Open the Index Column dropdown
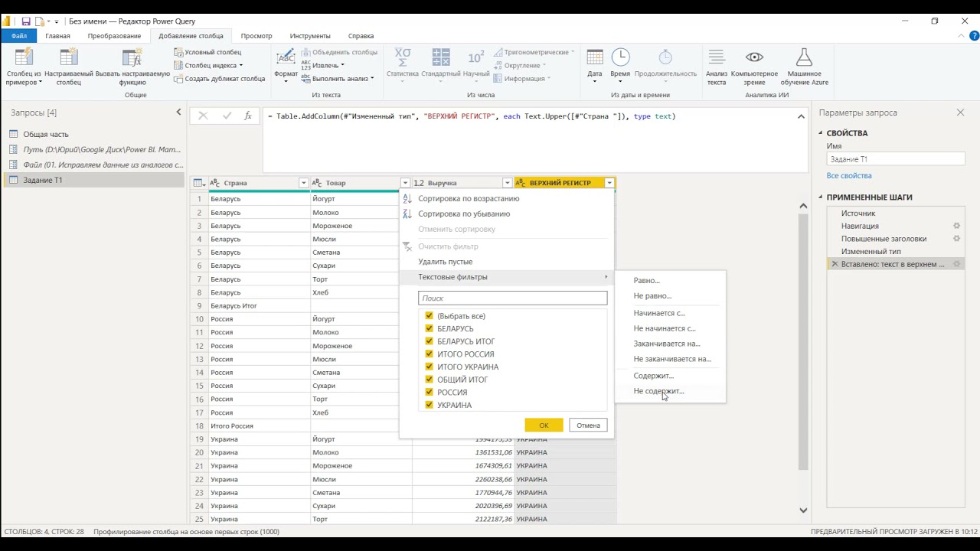Viewport: 980px width, 551px height. (x=208, y=65)
